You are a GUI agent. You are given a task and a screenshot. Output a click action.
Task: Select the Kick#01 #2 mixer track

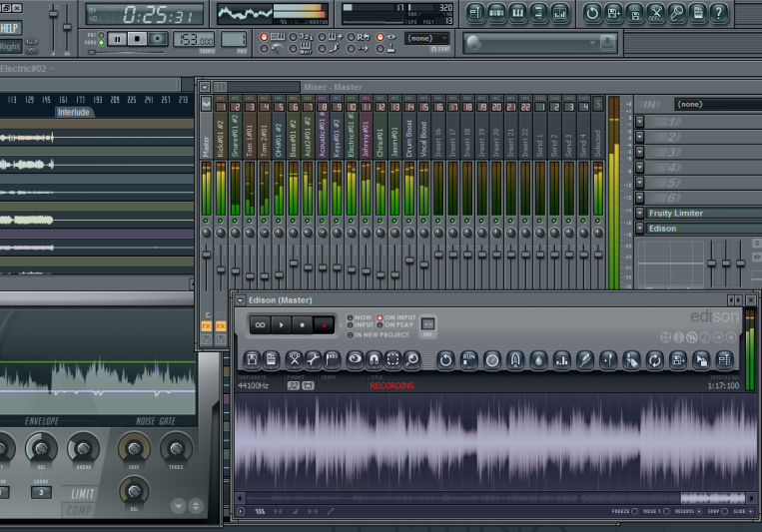pos(221,139)
